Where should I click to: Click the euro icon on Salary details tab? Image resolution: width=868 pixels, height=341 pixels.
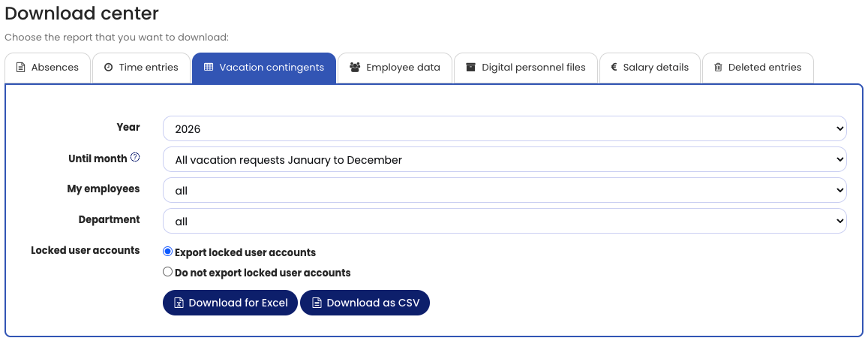point(614,68)
